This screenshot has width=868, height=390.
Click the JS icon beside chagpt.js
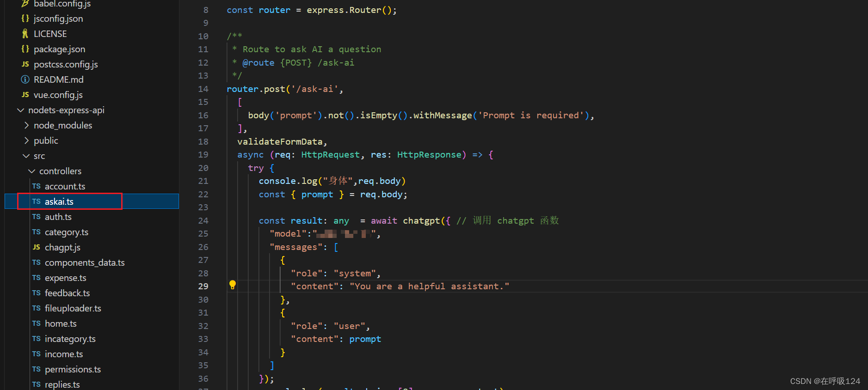pos(37,247)
